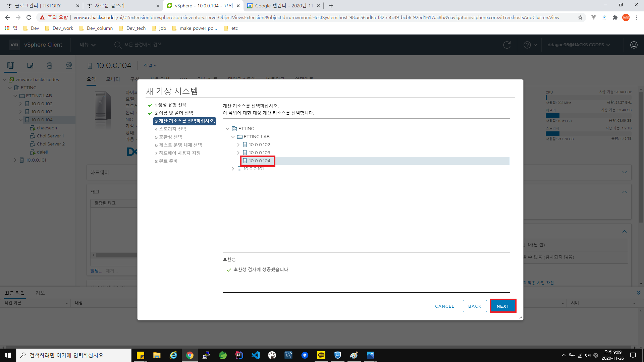Screen dimensions: 644x362
Task: Select vmware.hacks.codes in inventory tree
Action: point(37,79)
